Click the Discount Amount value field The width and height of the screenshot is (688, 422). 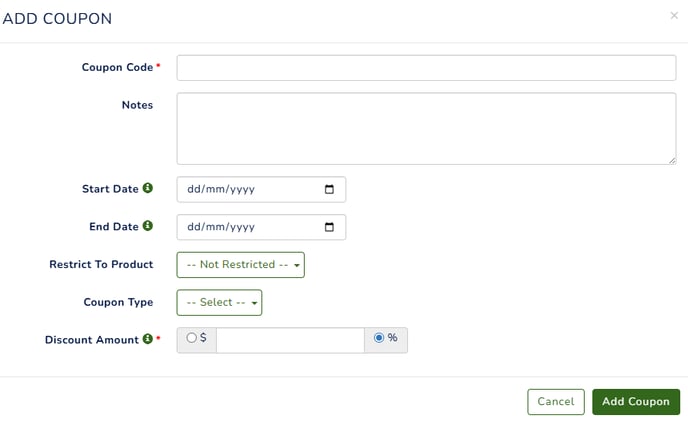[290, 340]
